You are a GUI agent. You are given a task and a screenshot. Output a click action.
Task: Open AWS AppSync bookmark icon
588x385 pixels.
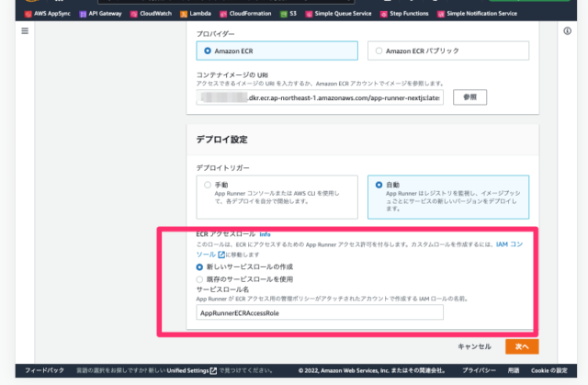coord(28,14)
